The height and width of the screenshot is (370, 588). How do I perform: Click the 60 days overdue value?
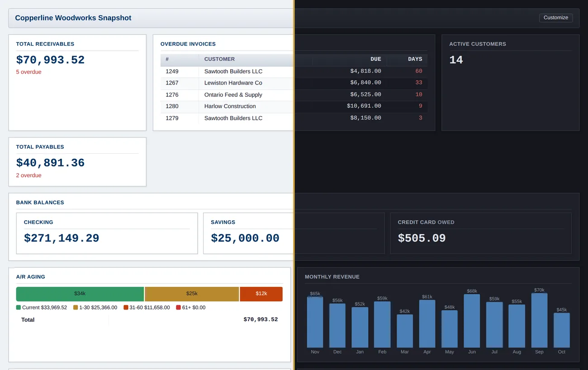click(418, 71)
